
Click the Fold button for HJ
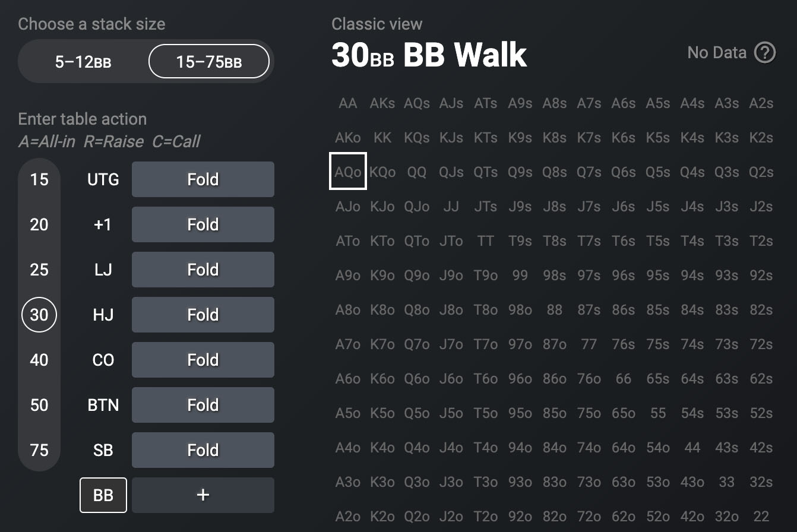click(203, 315)
